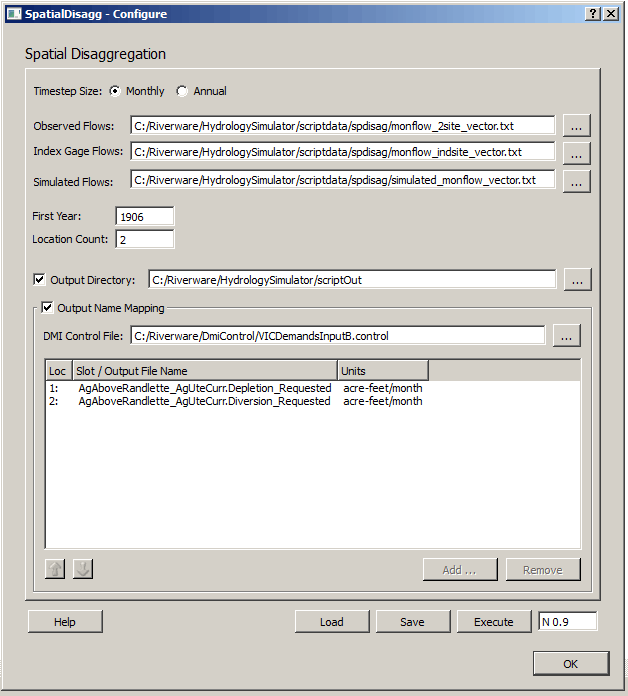The height and width of the screenshot is (696, 628).
Task: Click the Simulated Flows path field
Action: coord(343,179)
